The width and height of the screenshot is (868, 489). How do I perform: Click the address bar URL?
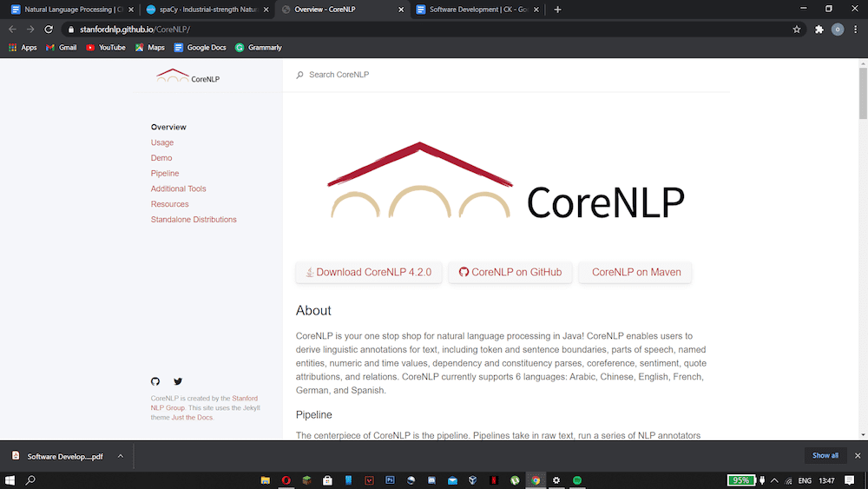[135, 30]
